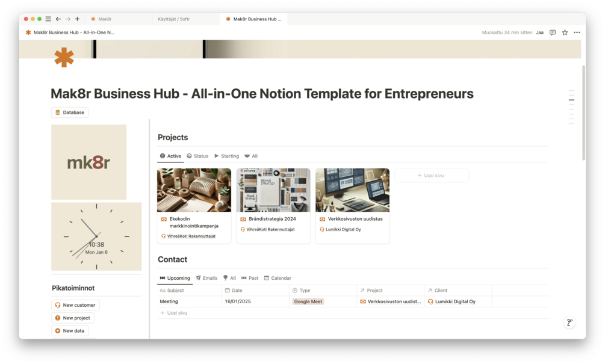Screen dimensions: 605x364
Task: Open the Ekokodin markkinointikampanja project card
Action: 194,206
